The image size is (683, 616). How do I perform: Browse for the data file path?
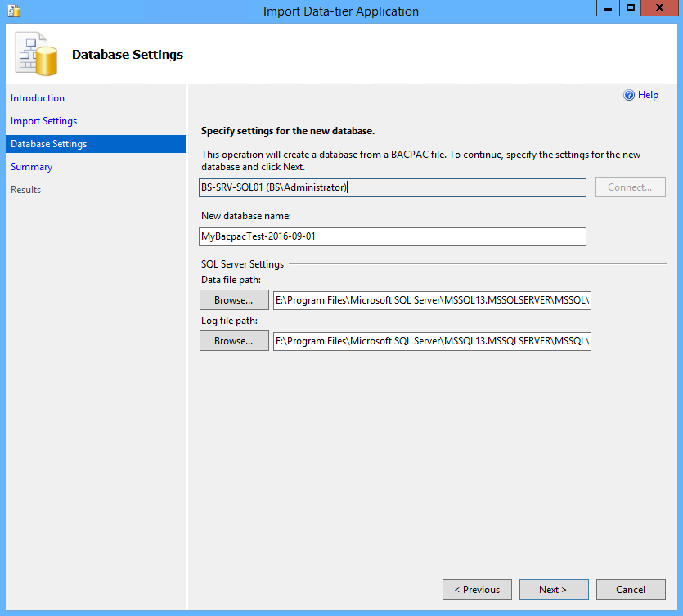[x=234, y=300]
